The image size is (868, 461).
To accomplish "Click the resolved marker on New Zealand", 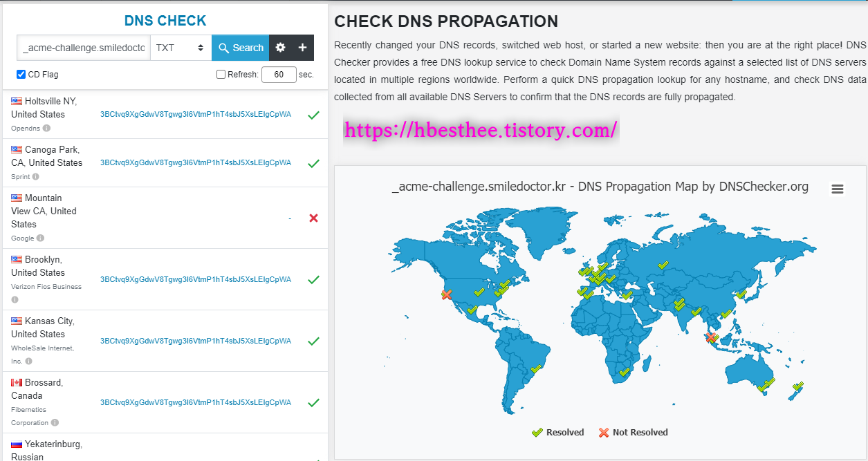I will pyautogui.click(x=797, y=387).
